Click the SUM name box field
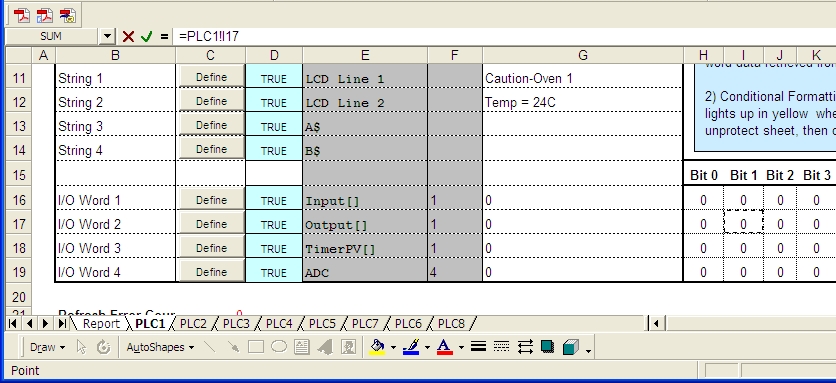The width and height of the screenshot is (836, 383). [52, 36]
